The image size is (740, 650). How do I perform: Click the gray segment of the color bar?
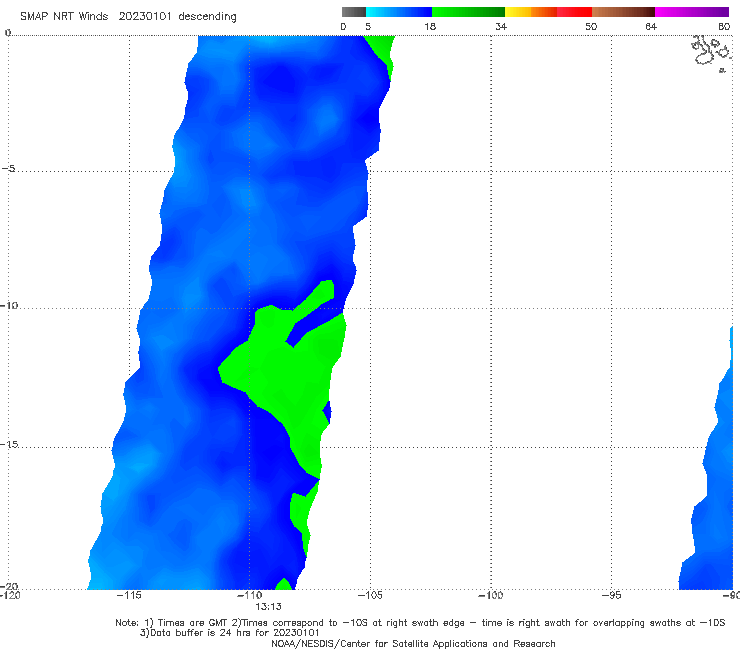tap(354, 12)
